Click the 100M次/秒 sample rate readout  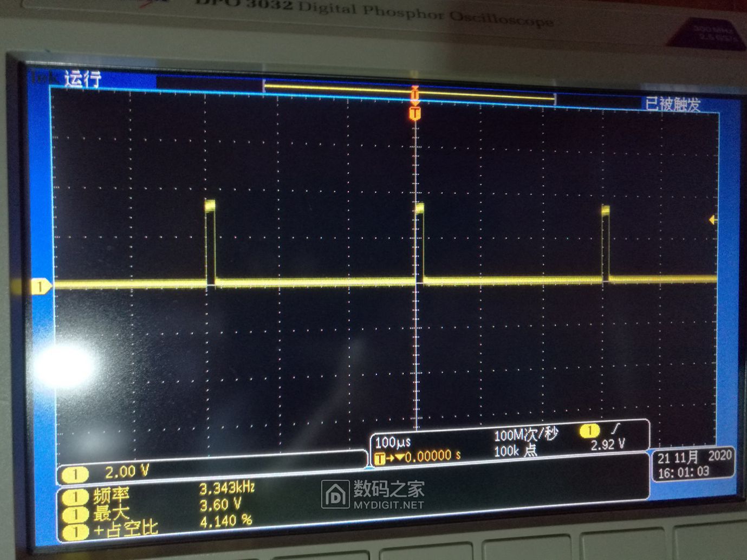click(525, 435)
